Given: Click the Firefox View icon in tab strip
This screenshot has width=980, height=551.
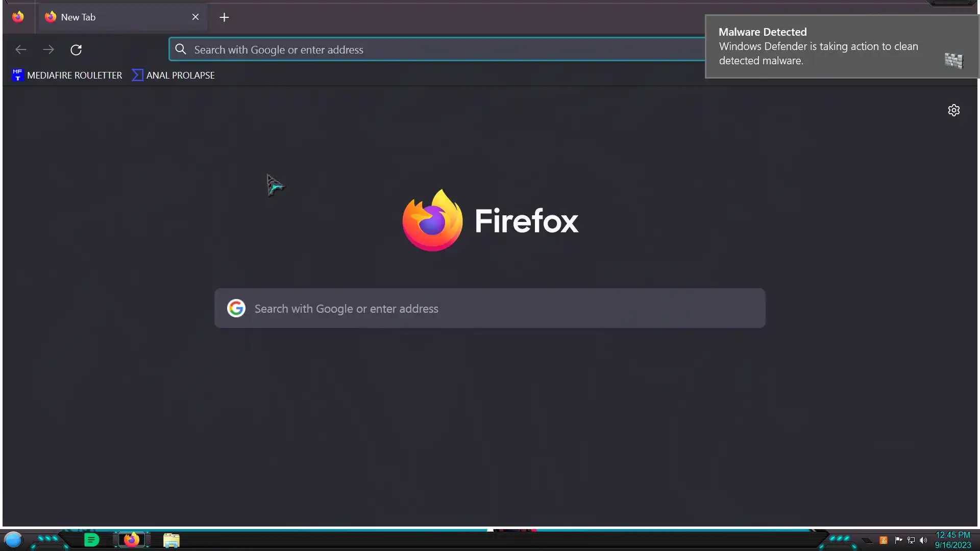Looking at the screenshot, I should 18,17.
